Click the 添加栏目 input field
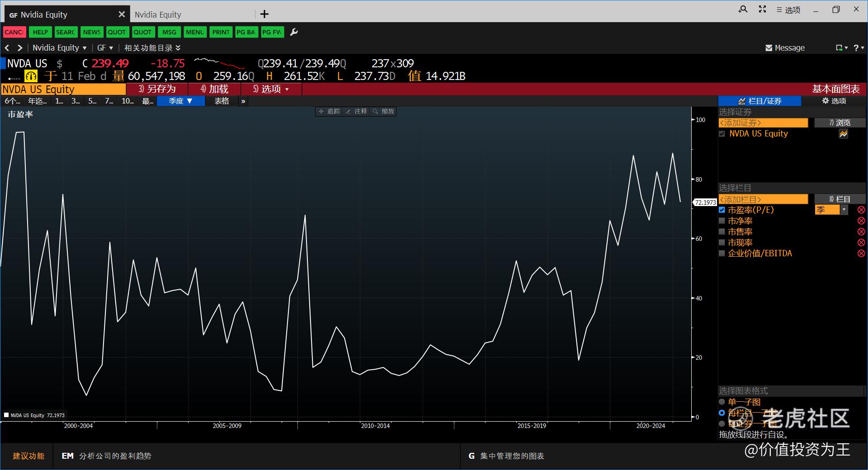This screenshot has height=470, width=868. [x=763, y=199]
